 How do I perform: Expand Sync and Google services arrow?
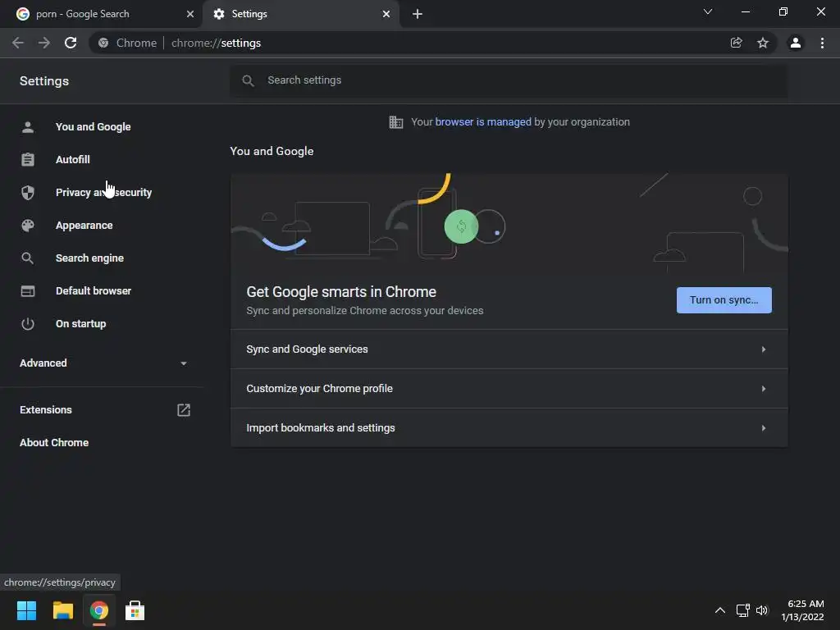coord(764,349)
